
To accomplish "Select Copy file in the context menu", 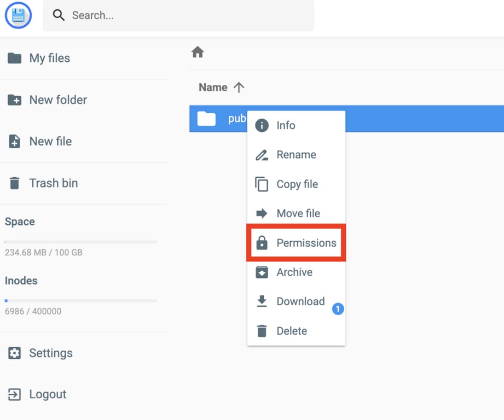I will [x=296, y=184].
